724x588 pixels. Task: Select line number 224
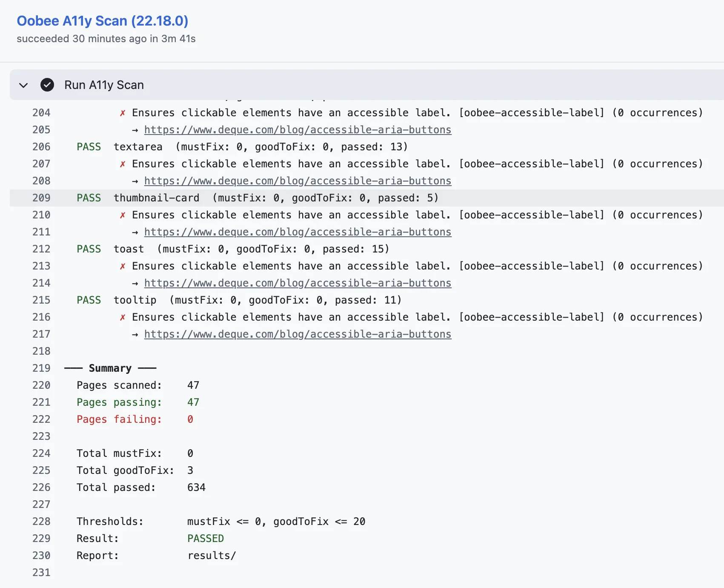(x=41, y=453)
